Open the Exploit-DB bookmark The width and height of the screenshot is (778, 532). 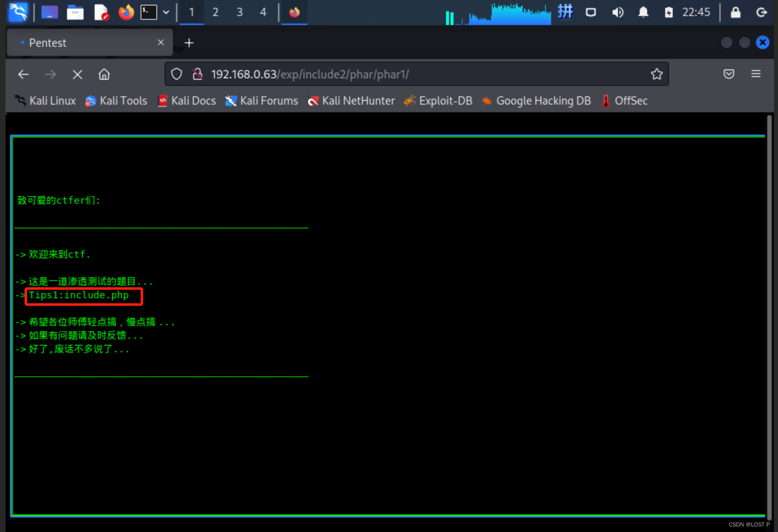click(x=438, y=101)
